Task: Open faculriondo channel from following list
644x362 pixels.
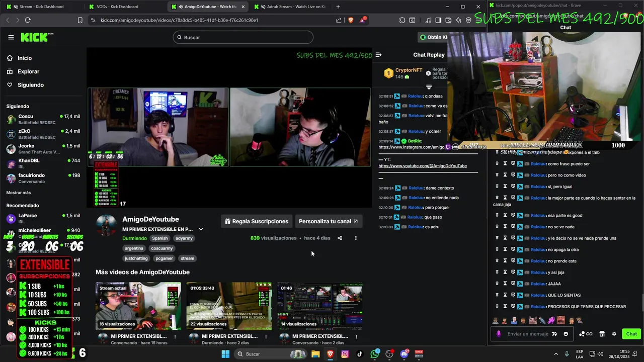Action: point(43,178)
